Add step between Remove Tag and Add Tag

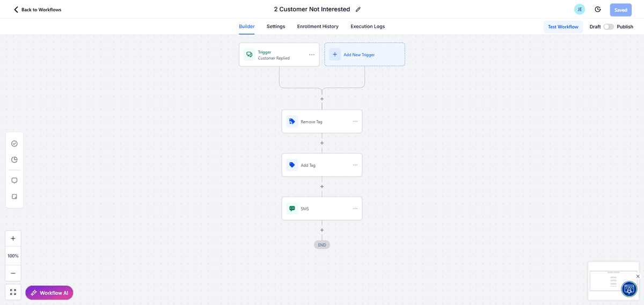322,143
